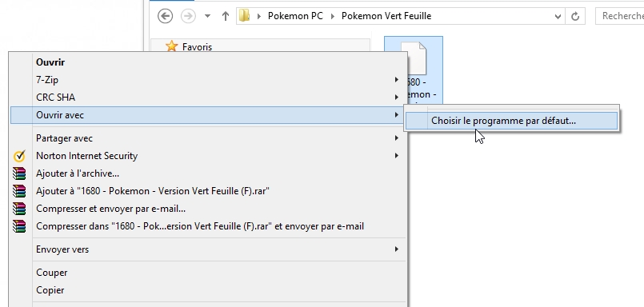
Task: Click Choisir le programme par défaut
Action: (512, 121)
